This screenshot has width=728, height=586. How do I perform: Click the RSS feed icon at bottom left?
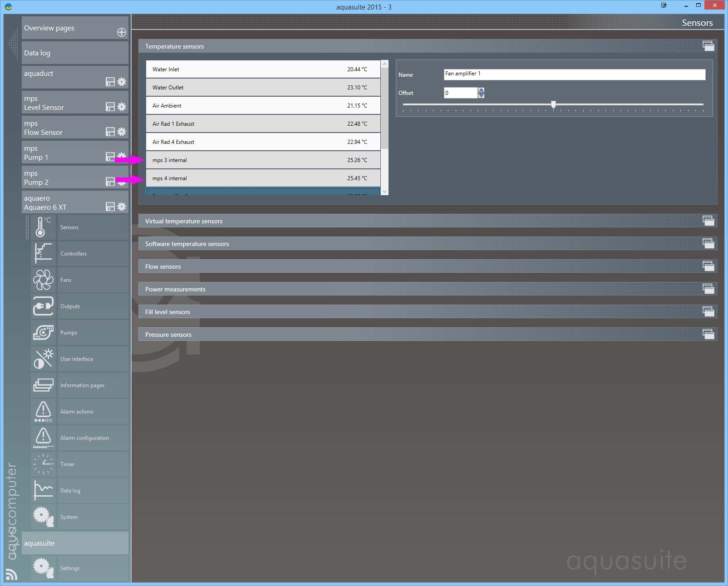coord(11,574)
